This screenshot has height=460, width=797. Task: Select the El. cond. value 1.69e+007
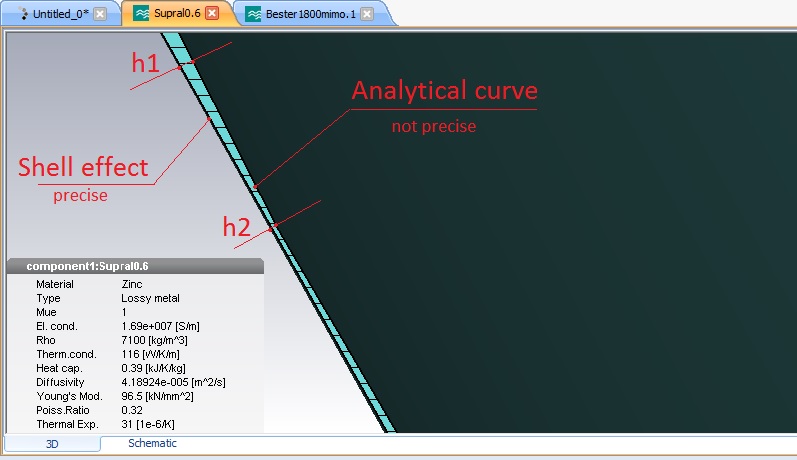[160, 326]
